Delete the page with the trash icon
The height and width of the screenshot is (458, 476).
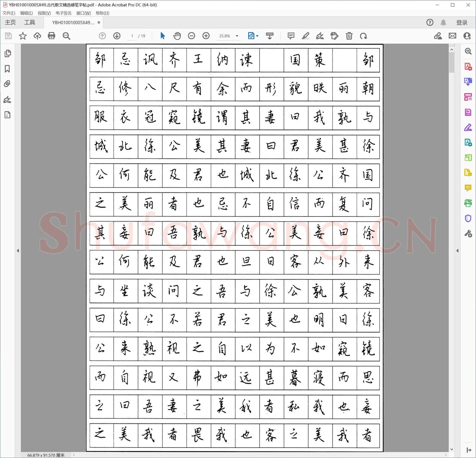tap(349, 36)
